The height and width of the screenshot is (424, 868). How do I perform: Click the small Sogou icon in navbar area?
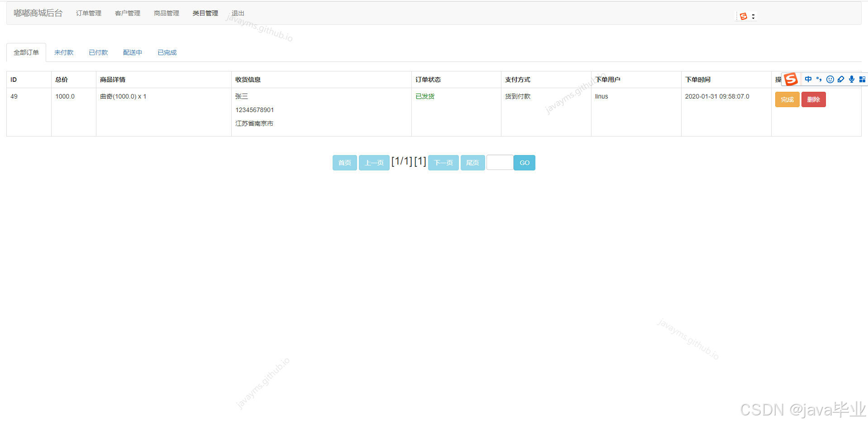click(x=743, y=16)
